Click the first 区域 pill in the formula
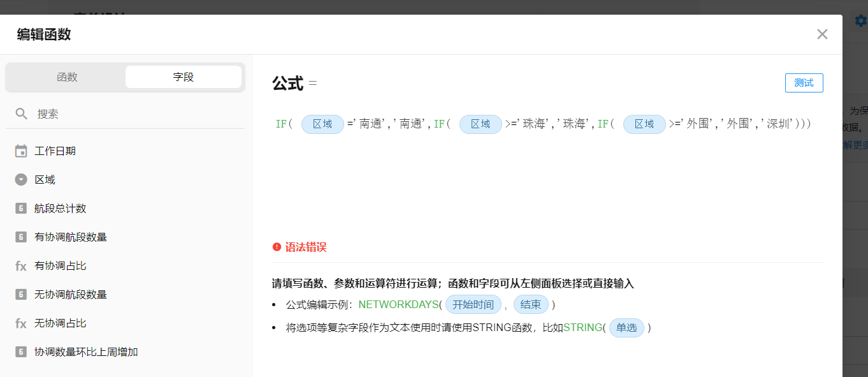This screenshot has height=377, width=868. [x=322, y=124]
